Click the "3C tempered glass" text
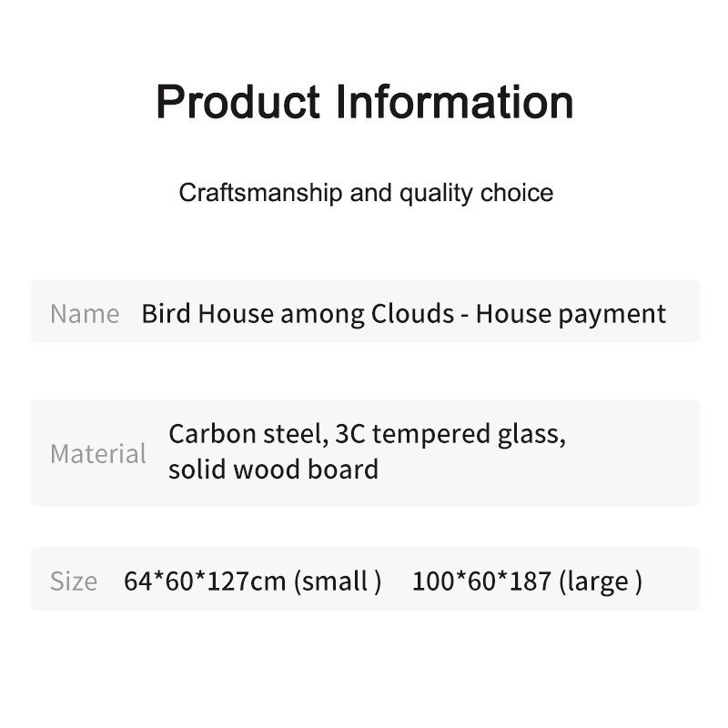 [x=450, y=434]
